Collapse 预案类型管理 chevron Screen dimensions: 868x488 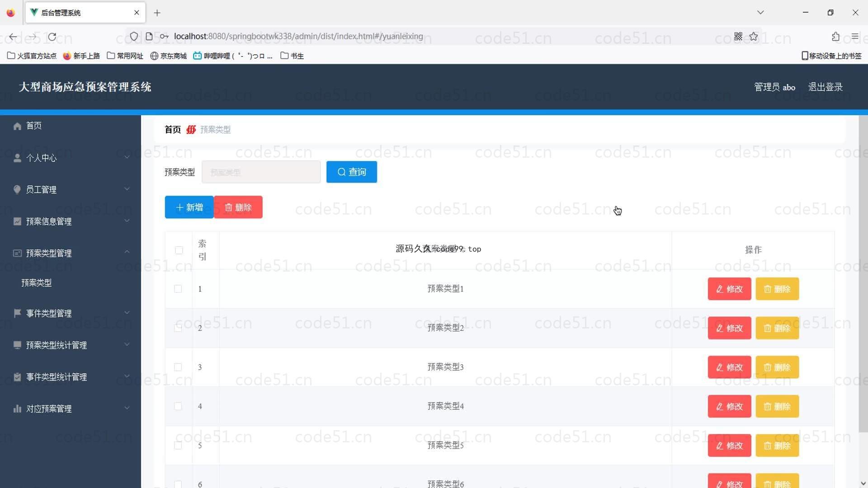click(127, 252)
